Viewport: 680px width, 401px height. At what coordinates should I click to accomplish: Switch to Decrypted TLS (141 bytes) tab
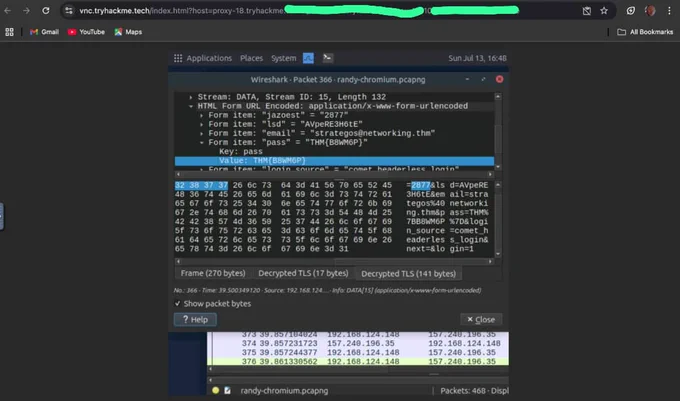pyautogui.click(x=409, y=274)
